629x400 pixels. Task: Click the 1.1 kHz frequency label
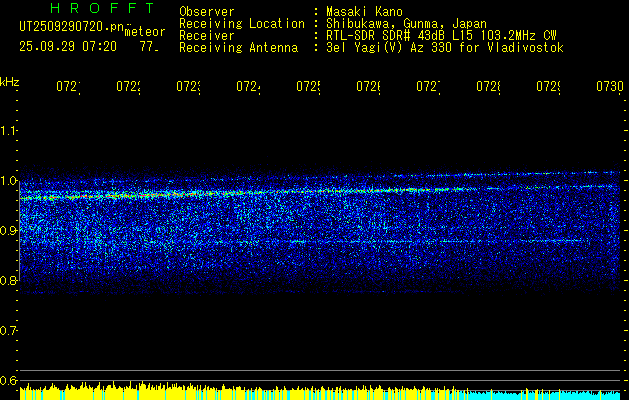point(8,130)
